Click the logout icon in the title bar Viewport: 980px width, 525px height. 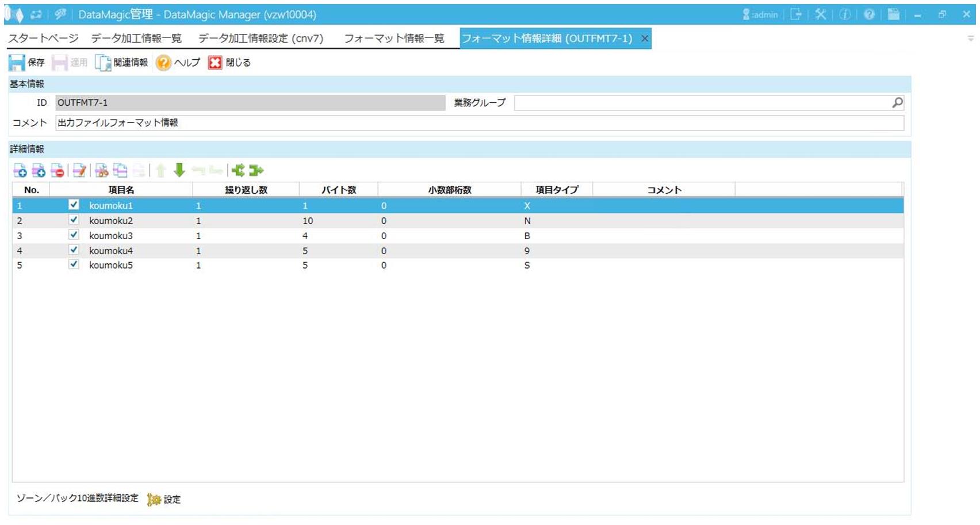click(x=796, y=14)
